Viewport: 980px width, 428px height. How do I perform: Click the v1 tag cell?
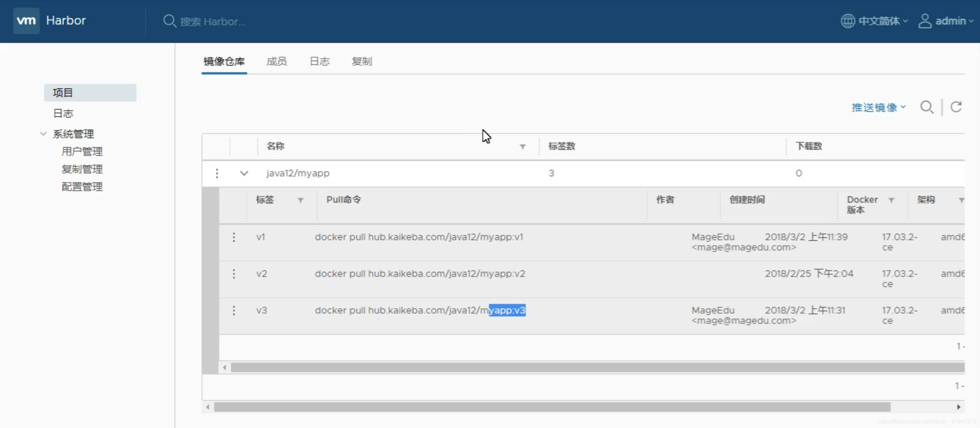click(261, 237)
